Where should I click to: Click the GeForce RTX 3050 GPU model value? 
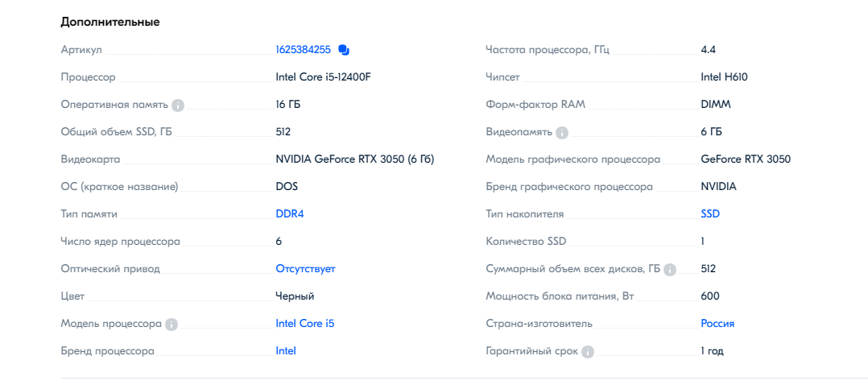point(746,159)
